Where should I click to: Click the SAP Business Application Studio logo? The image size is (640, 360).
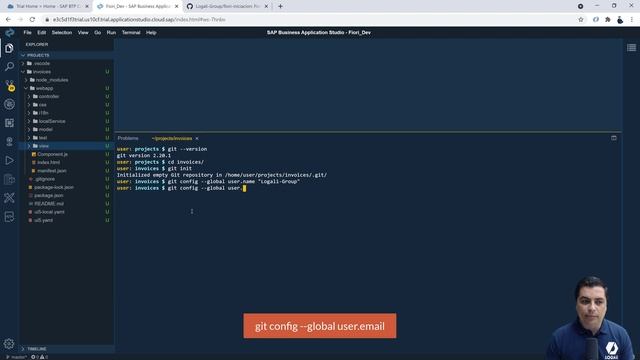pyautogui.click(x=9, y=33)
